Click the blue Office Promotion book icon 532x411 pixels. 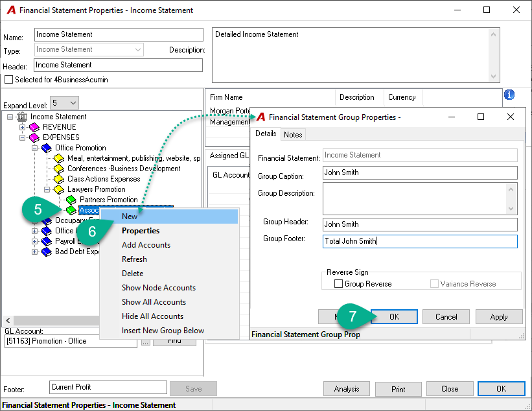tap(47, 148)
